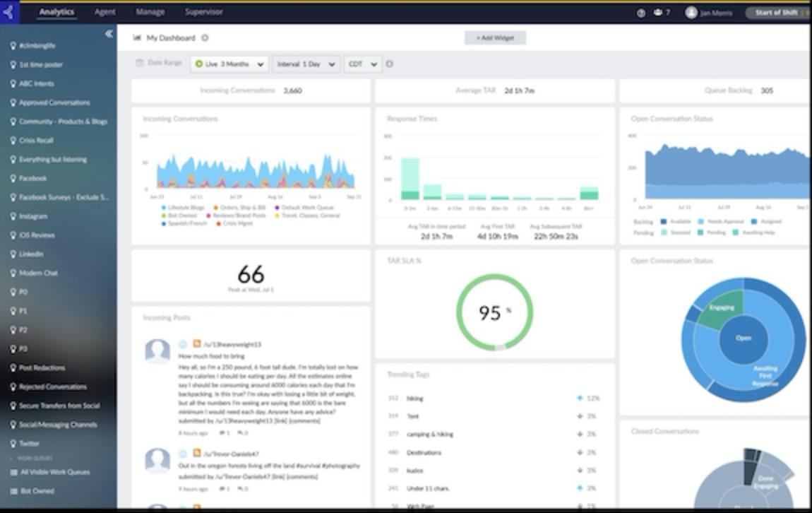
Task: Click the pin icon beside LinkedIn
Action: pos(13,254)
